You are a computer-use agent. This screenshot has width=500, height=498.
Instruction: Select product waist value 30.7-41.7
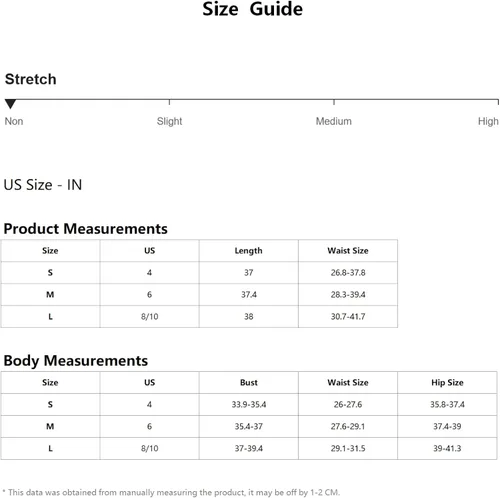pos(348,317)
